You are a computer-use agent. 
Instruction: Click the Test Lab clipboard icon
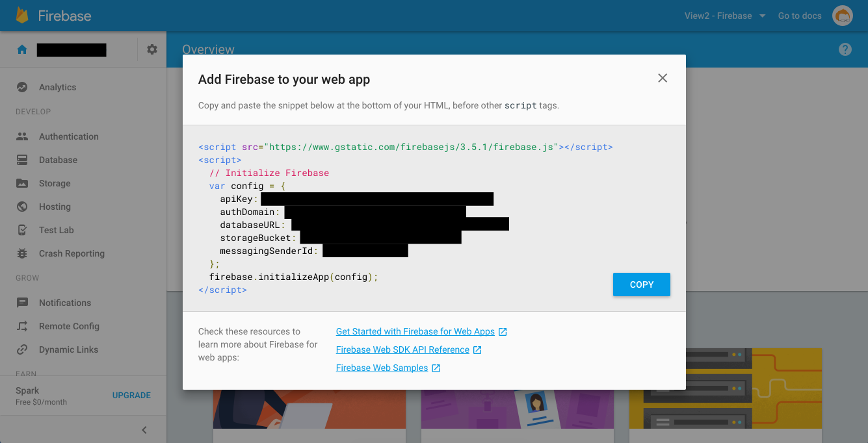tap(22, 230)
